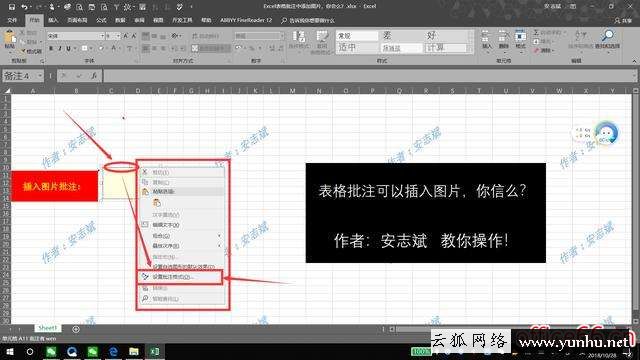Choose Copy in the context menu
Screen dimensions: 640x360
(182, 182)
